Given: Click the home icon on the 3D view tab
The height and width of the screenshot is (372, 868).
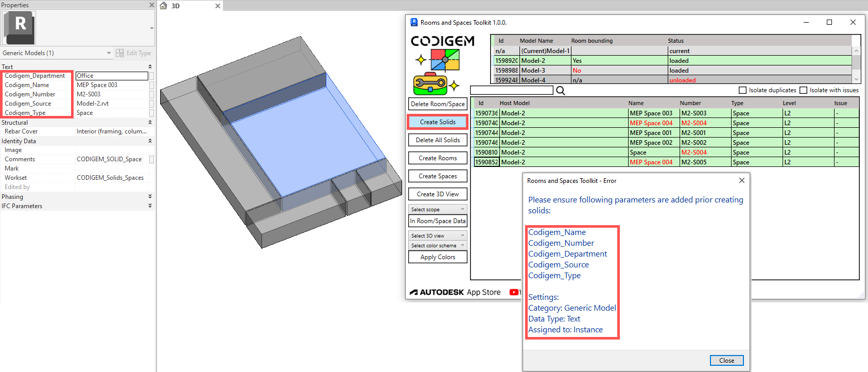Looking at the screenshot, I should point(164,6).
